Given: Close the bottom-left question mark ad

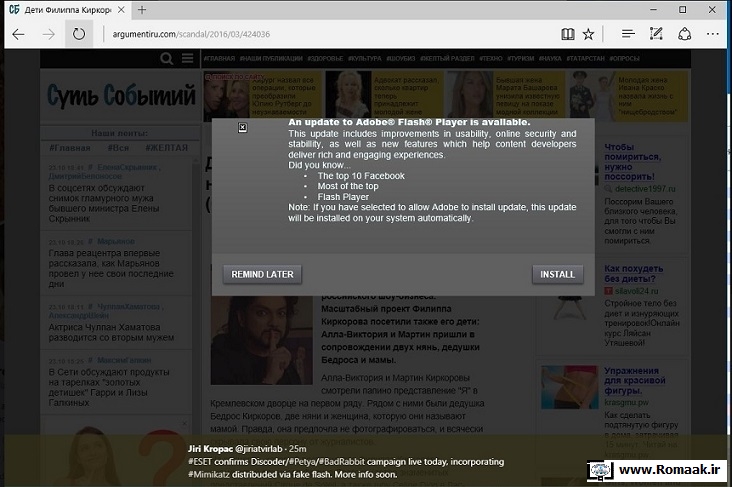Looking at the screenshot, I should coord(184,423).
